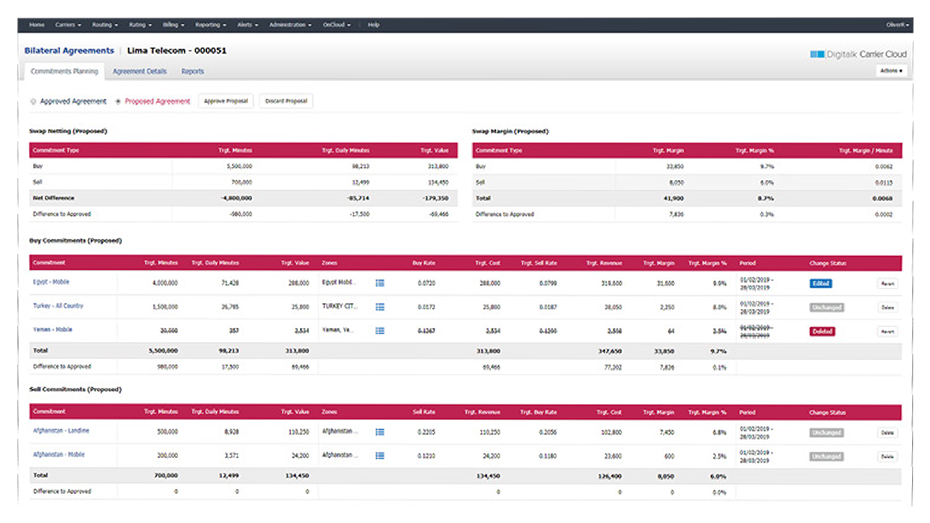
Task: Select the Proposed Agreement radio button
Action: [x=118, y=101]
